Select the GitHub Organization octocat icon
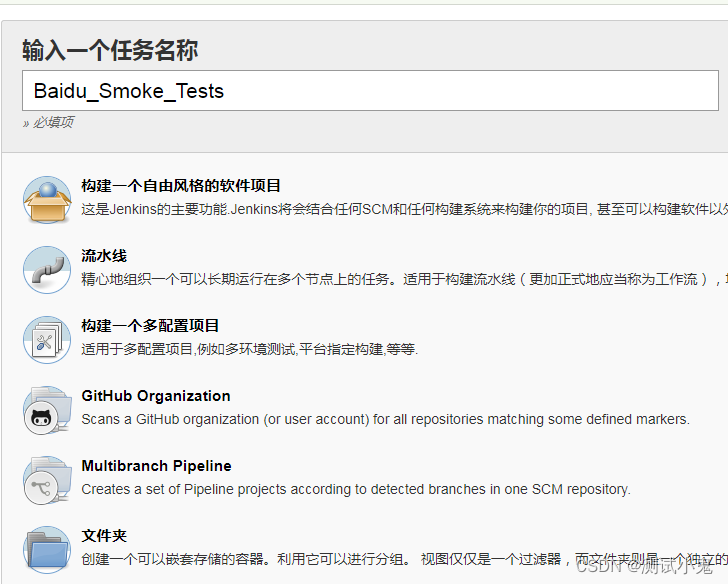The height and width of the screenshot is (584, 728). tap(47, 410)
